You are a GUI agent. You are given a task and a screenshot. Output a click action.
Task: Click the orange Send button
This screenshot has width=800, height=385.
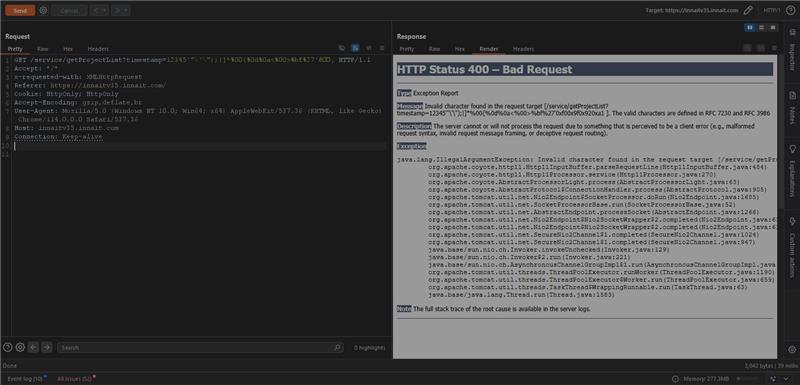coord(20,11)
